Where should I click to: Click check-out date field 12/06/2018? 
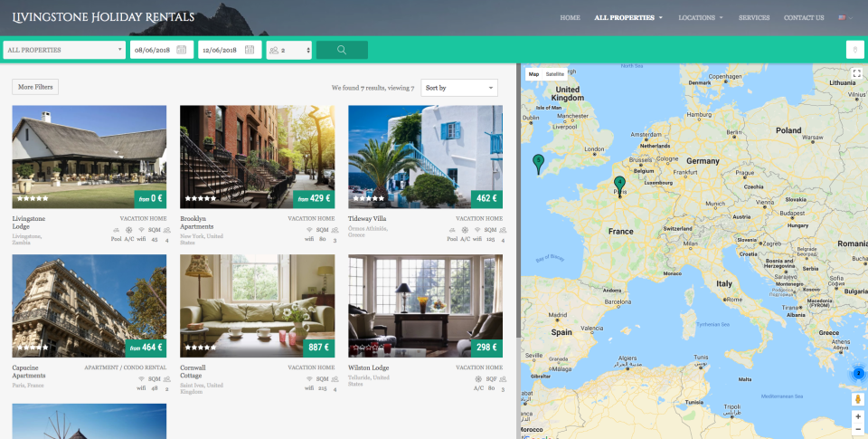[230, 50]
